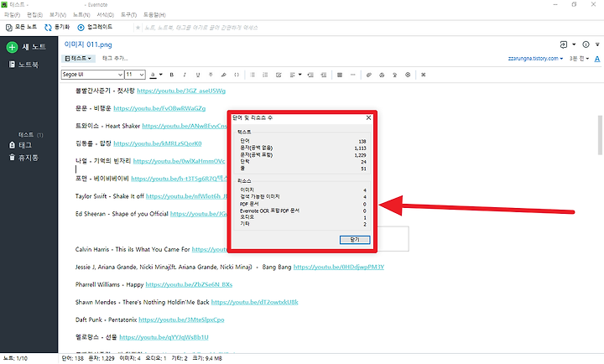The image size is (604, 364).
Task: Insert a checkbox to-do item
Action: [x=279, y=75]
